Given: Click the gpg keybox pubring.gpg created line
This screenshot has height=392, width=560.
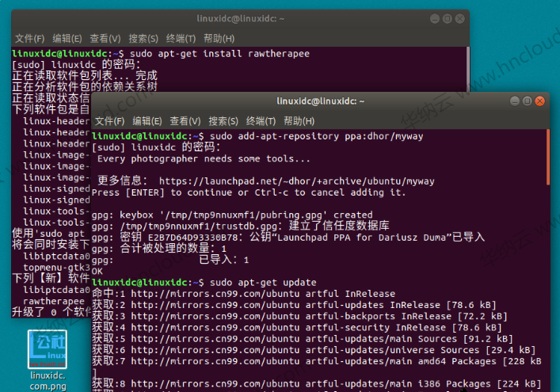Looking at the screenshot, I should coord(232,215).
